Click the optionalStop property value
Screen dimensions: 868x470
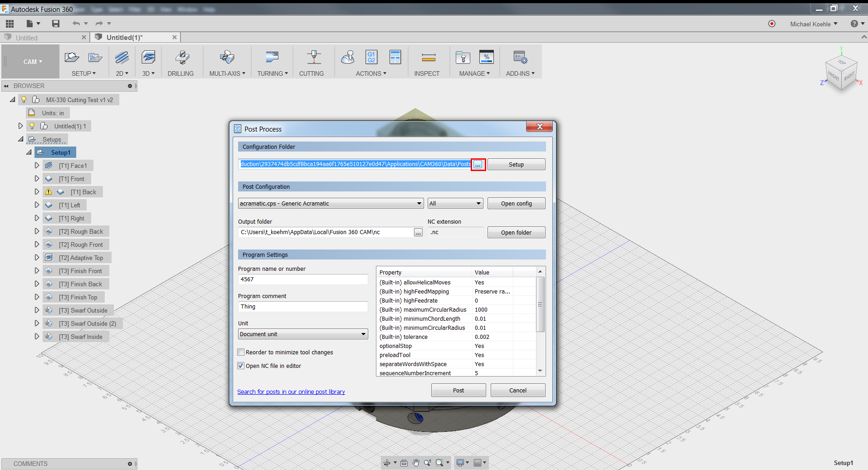coord(479,346)
